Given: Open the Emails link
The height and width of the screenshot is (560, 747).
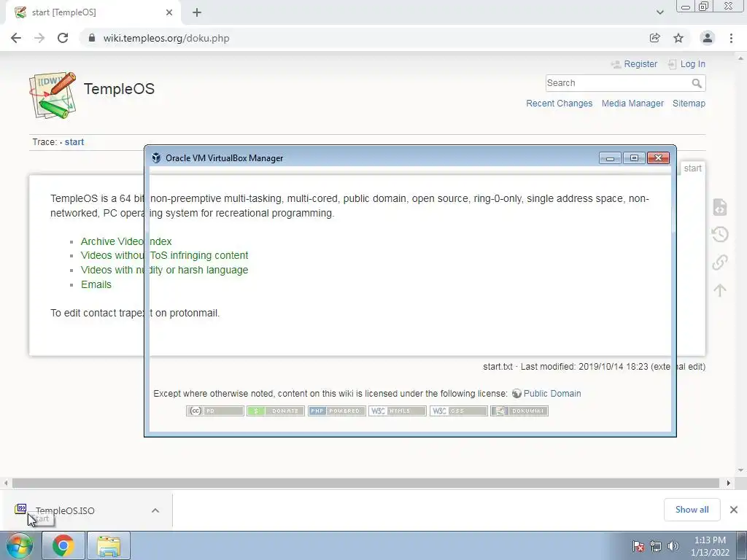Looking at the screenshot, I should [x=96, y=284].
